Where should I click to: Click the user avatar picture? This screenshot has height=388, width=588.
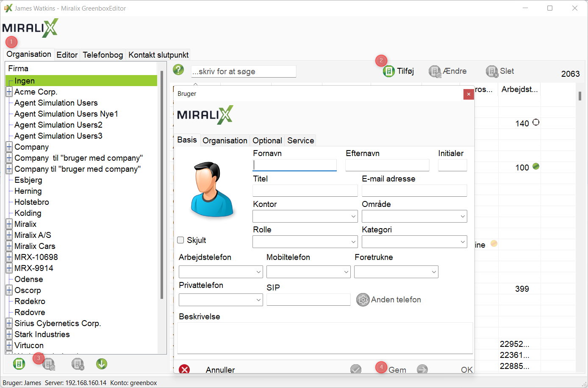212,190
